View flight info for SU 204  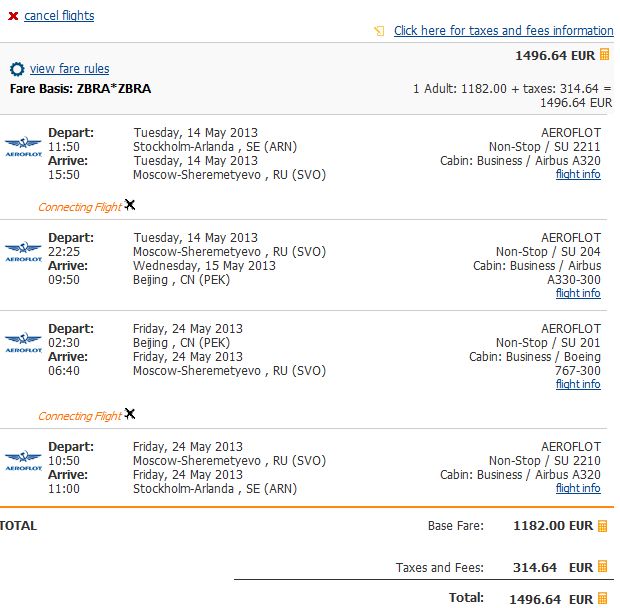(x=578, y=294)
